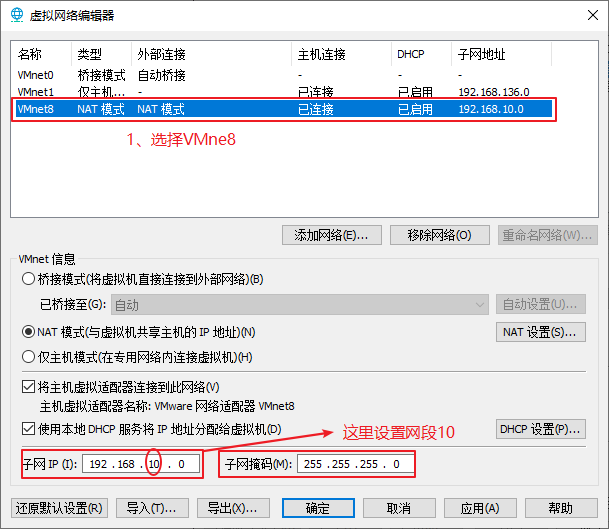The width and height of the screenshot is (609, 529).
Task: Click the 子网掩码 input field
Action: click(355, 464)
